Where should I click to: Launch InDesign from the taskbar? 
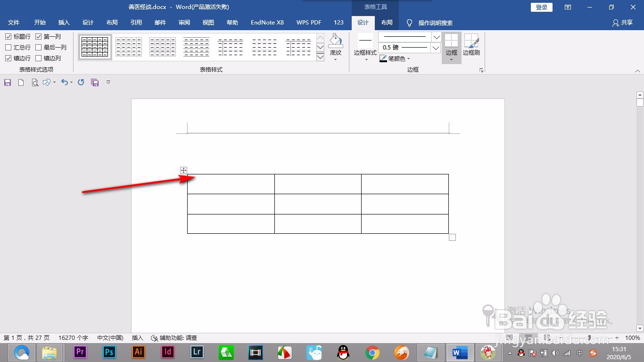(x=168, y=352)
